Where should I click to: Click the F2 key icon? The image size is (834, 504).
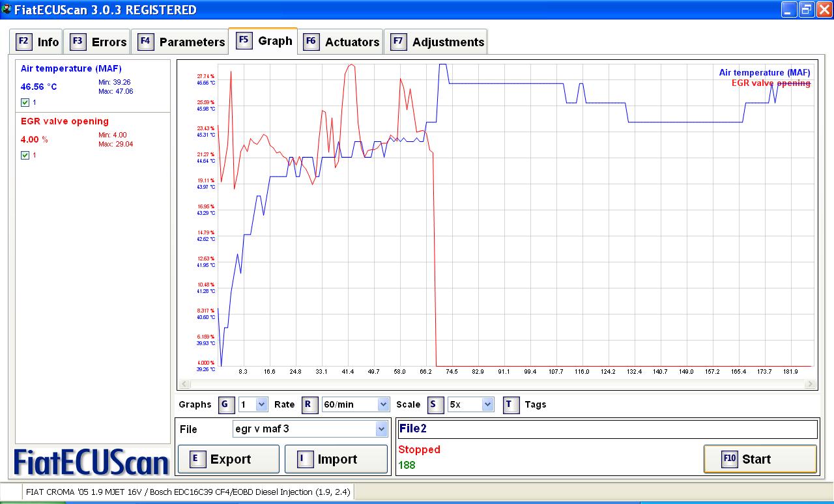coord(23,42)
